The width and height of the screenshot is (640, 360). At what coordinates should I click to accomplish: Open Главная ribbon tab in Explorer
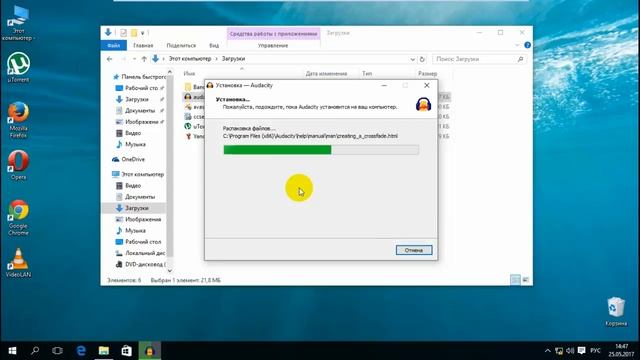pyautogui.click(x=143, y=45)
